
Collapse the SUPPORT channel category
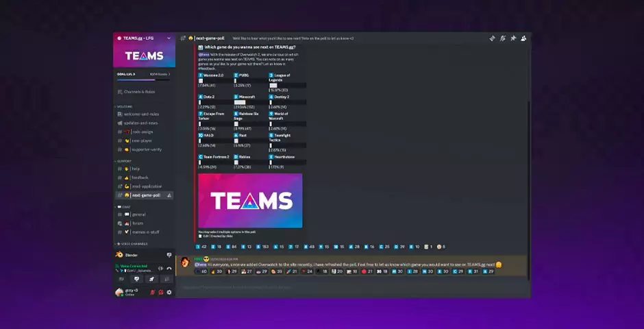[x=124, y=161]
